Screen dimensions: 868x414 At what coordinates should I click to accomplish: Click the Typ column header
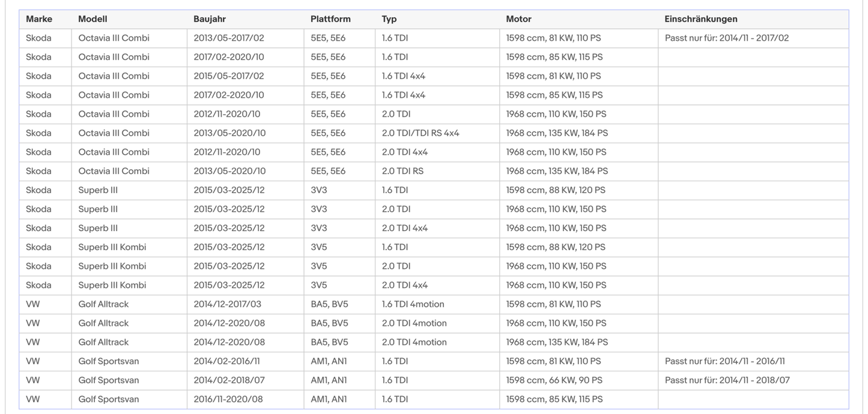click(x=389, y=19)
